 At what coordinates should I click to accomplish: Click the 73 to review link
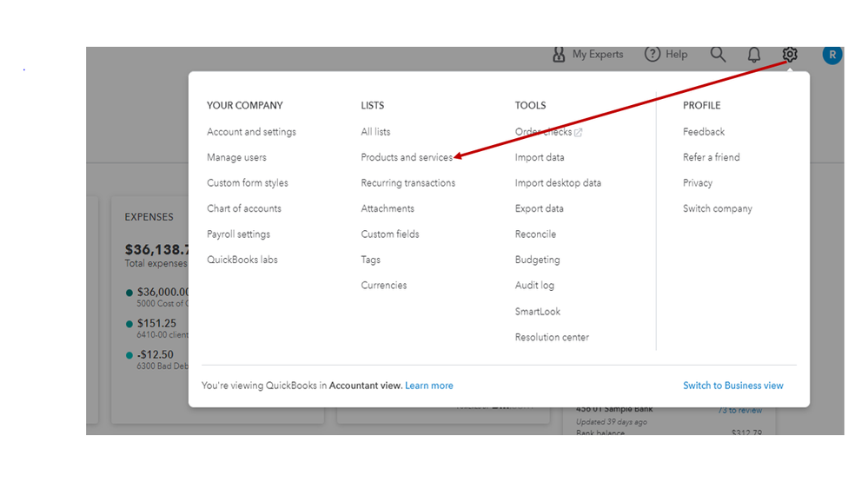coord(739,410)
